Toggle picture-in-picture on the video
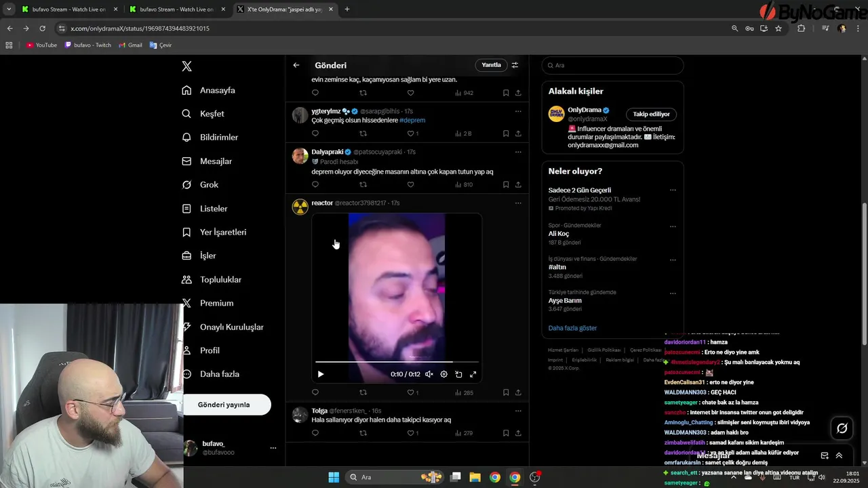868x488 pixels. tap(458, 374)
